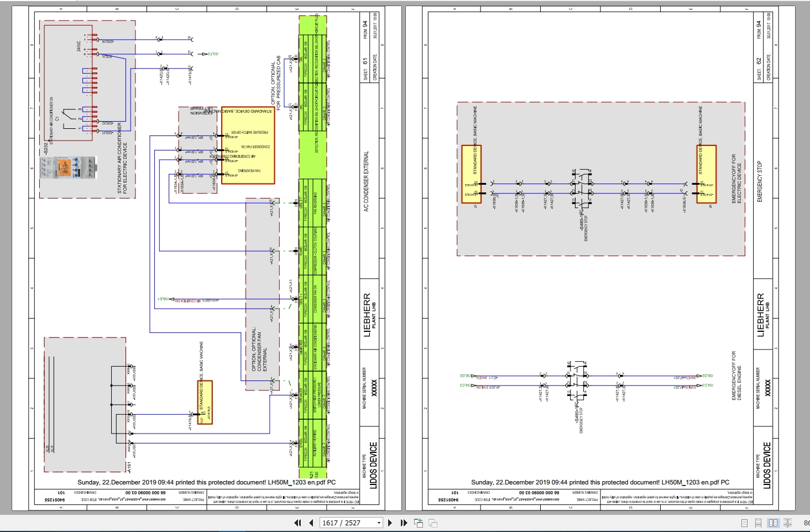Click the LIDOS DEVICE text on right page
The image size is (810, 532).
767,465
